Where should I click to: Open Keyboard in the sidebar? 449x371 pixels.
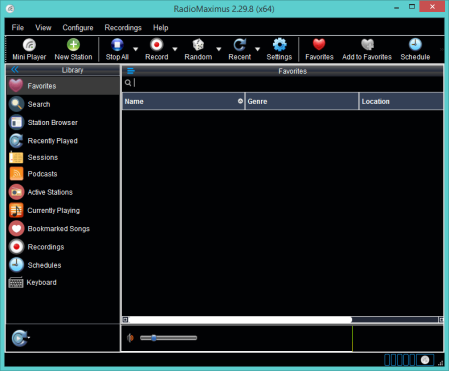63,282
